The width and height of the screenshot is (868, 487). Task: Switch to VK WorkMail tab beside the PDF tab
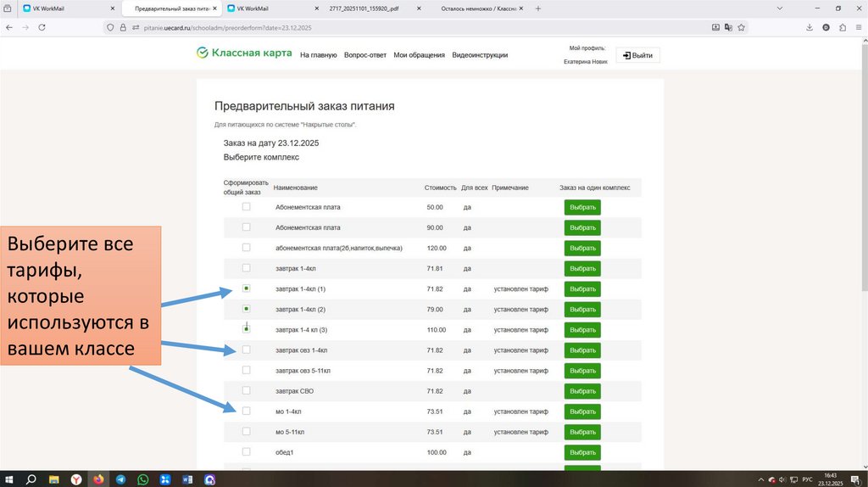coord(273,8)
